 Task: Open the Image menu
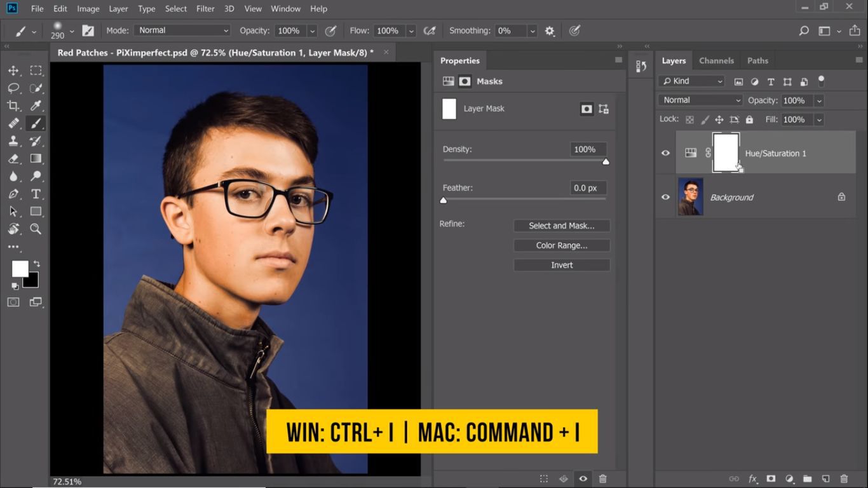[x=88, y=9]
